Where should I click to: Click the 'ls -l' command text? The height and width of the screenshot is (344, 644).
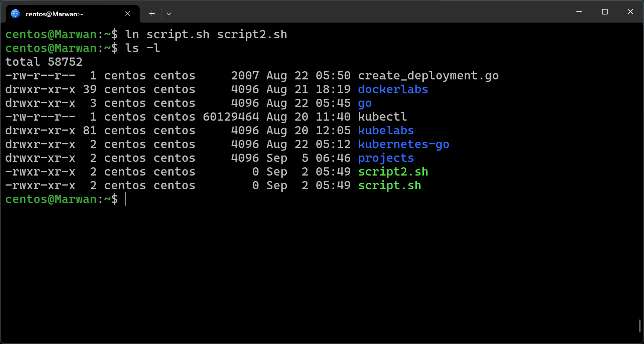coord(143,48)
